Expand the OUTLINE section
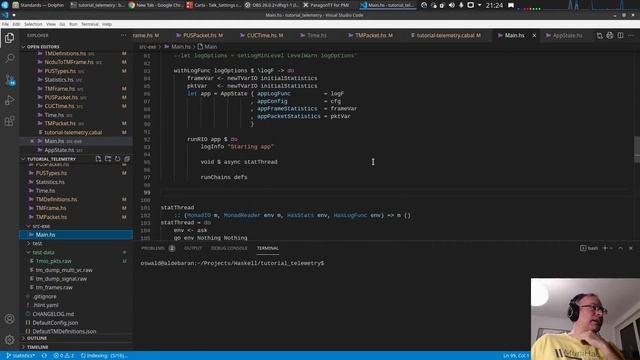Screen dimensions: 640x360 [37, 338]
